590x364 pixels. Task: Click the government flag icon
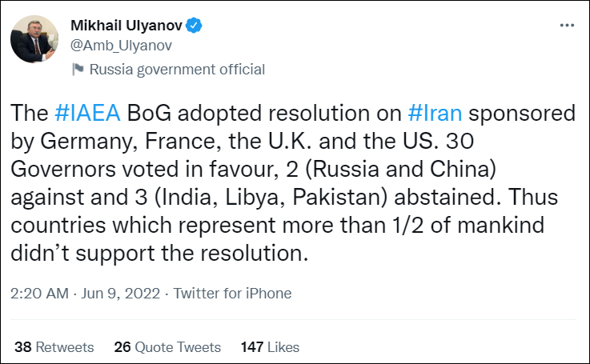[78, 69]
